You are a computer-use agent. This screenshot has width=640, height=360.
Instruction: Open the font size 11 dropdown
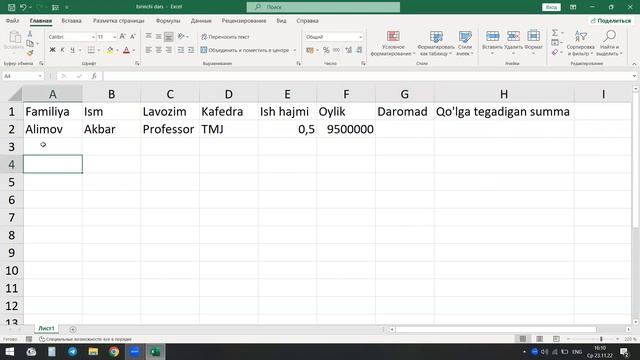click(x=115, y=37)
